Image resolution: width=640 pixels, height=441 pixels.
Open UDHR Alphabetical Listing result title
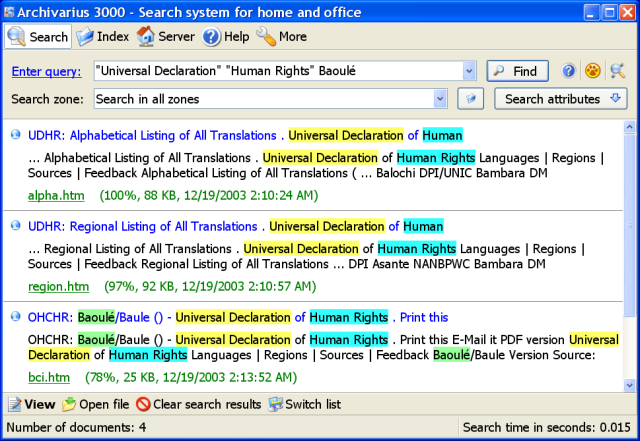tap(245, 135)
